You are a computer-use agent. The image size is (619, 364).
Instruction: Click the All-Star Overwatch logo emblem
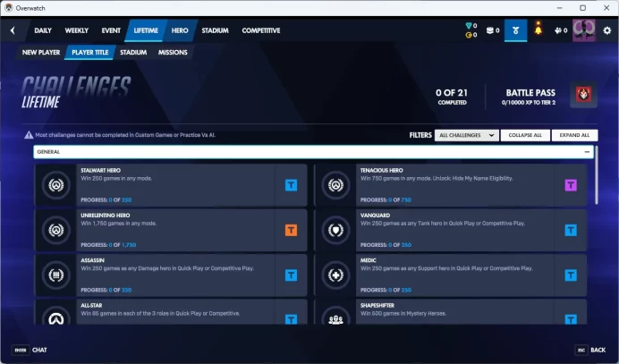tap(56, 317)
